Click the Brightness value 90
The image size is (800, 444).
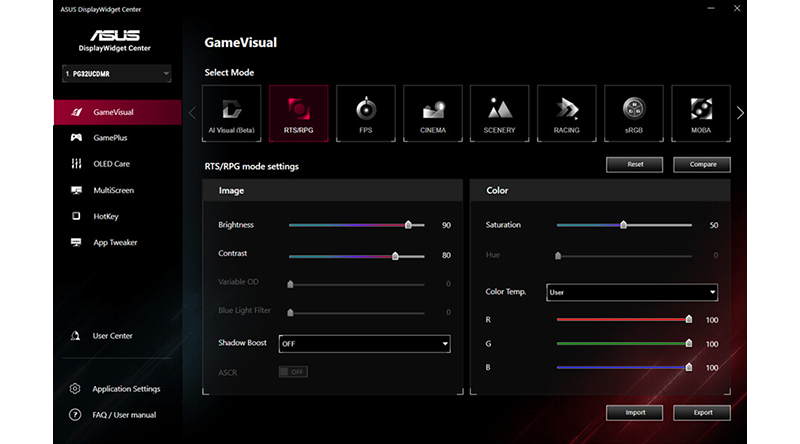click(x=446, y=225)
